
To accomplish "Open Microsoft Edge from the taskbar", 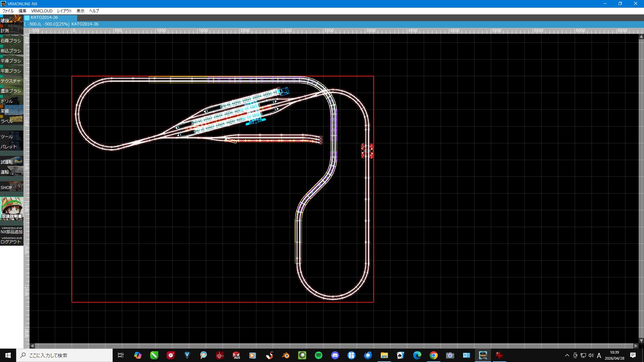I will (x=417, y=355).
